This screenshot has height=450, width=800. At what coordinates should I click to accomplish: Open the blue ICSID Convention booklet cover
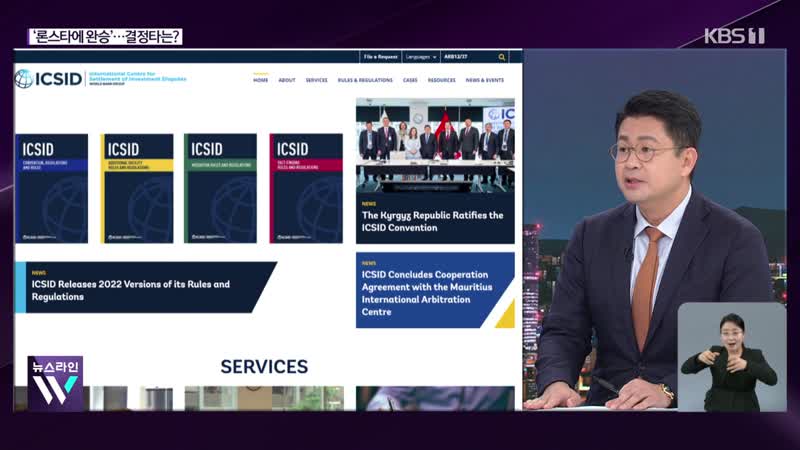(51, 188)
